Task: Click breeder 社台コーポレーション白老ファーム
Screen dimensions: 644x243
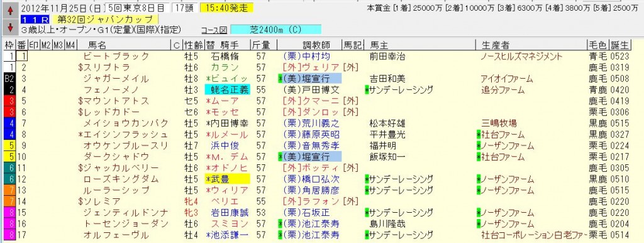Action: tap(534, 235)
